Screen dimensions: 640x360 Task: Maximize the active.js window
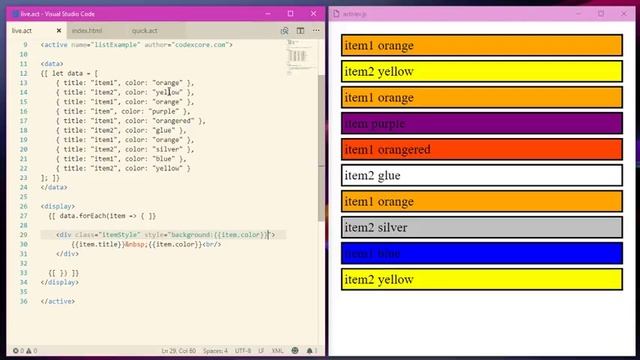601,13
